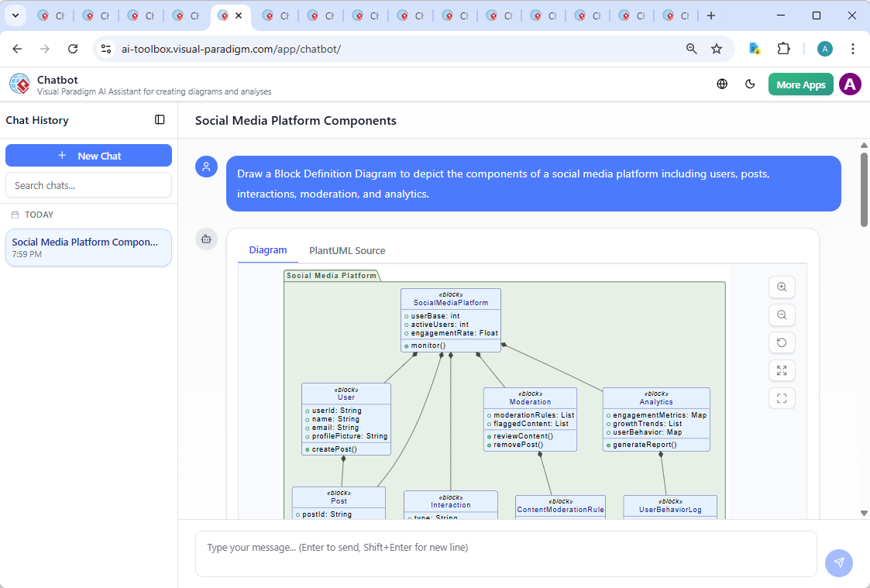
Task: Open the browser tab search chevron
Action: (x=15, y=15)
